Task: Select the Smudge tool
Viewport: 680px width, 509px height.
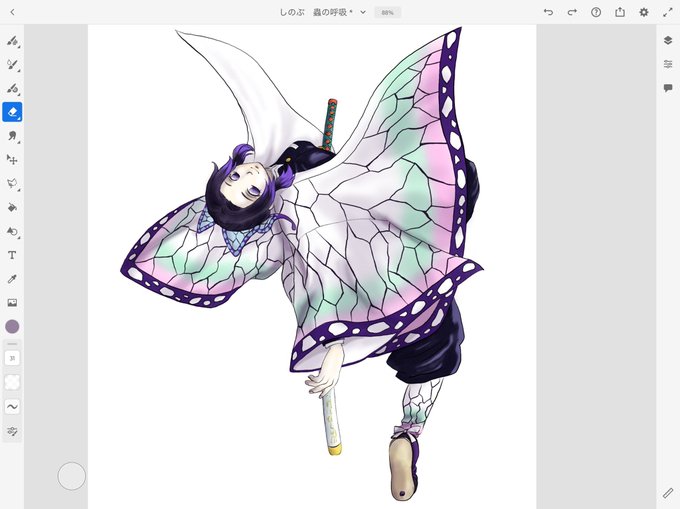Action: pos(12,136)
